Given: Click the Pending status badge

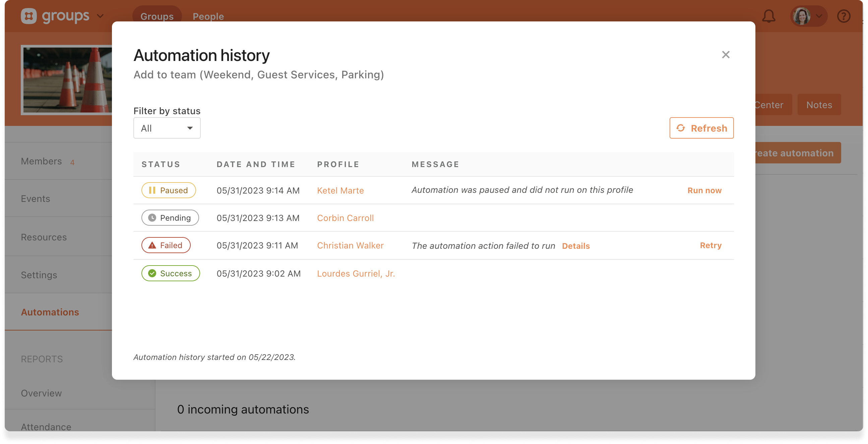Looking at the screenshot, I should point(170,218).
